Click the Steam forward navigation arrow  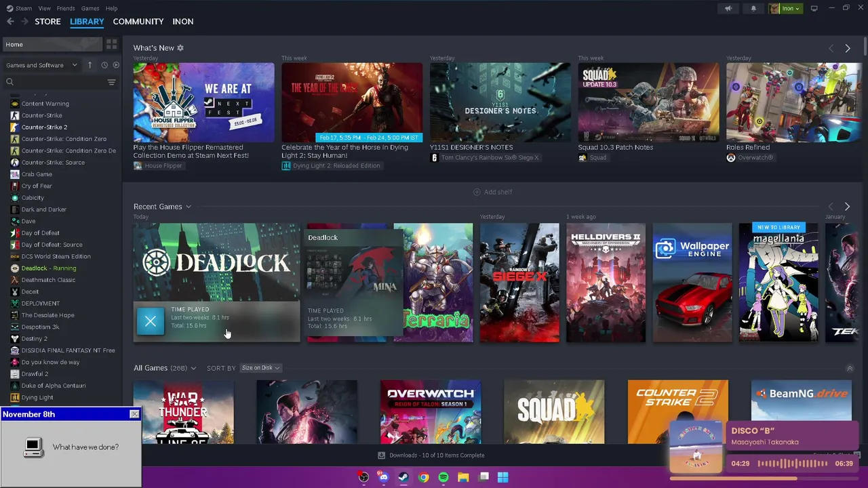[24, 22]
